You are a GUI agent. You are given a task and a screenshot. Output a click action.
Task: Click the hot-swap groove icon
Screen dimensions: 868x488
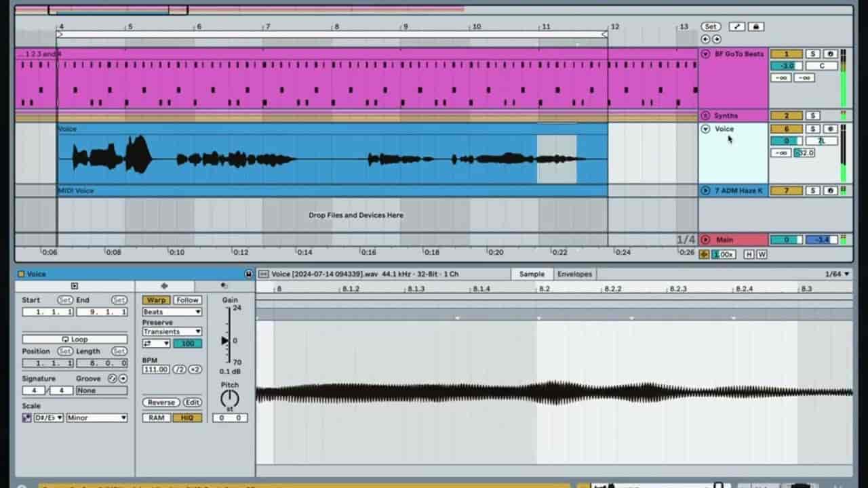(x=113, y=378)
